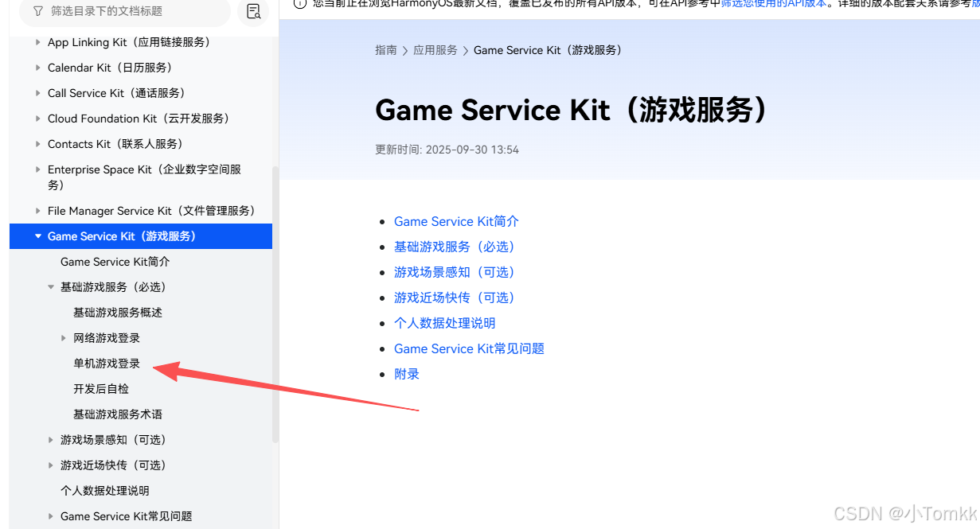
Task: Select highlighted Game Service Kit（游戏服务） item
Action: tap(141, 236)
